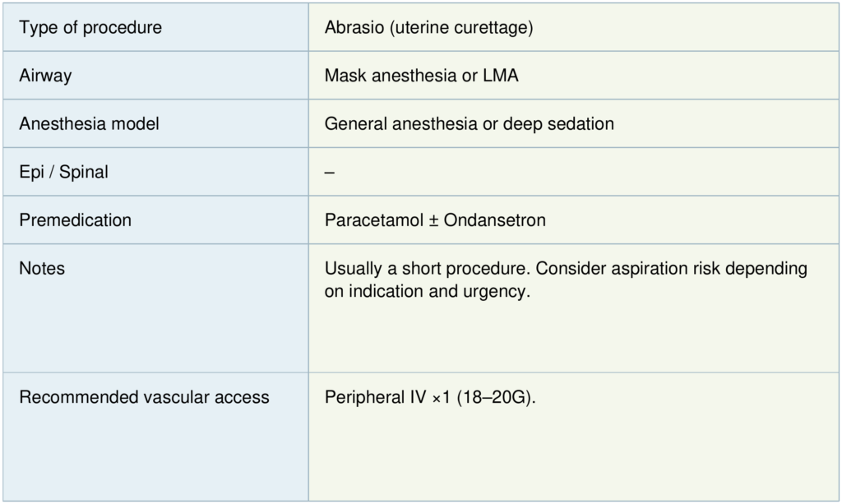Click the dash value in Epi / Spinal row

point(330,173)
